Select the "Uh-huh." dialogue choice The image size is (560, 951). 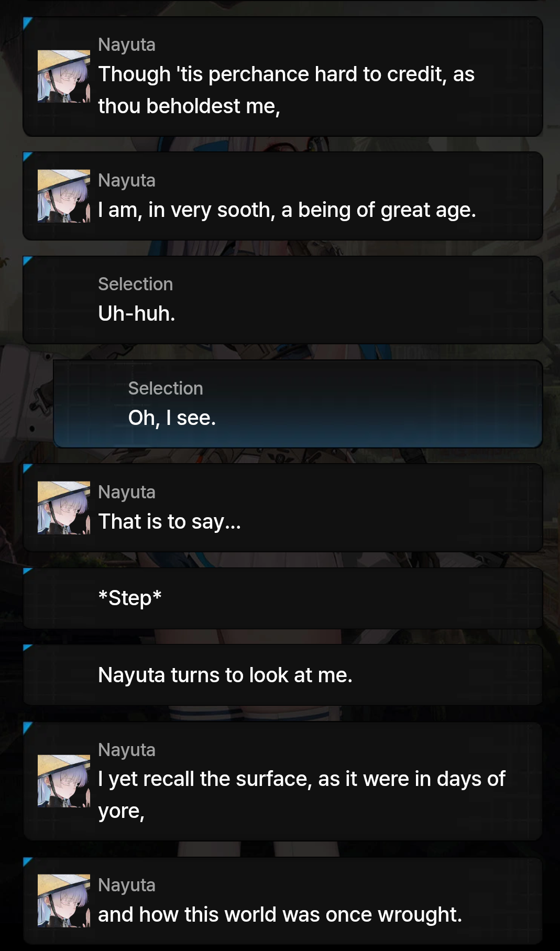tap(283, 300)
